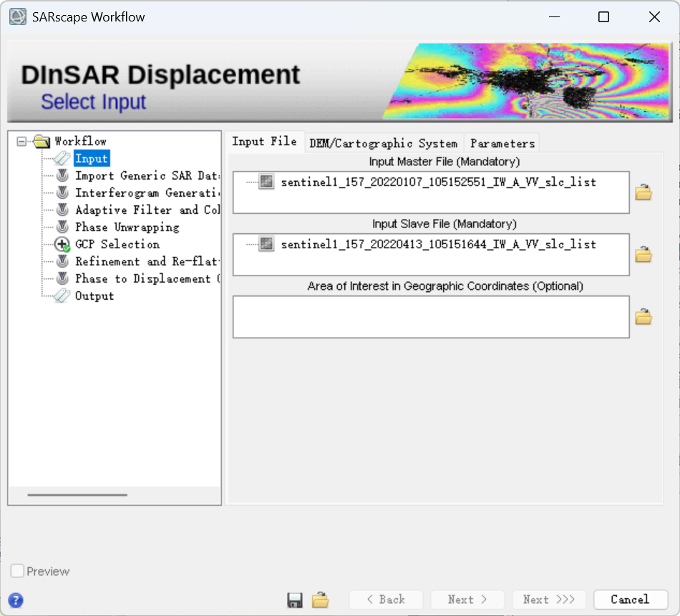680x616 pixels.
Task: Switch to the Input File tab
Action: [265, 142]
